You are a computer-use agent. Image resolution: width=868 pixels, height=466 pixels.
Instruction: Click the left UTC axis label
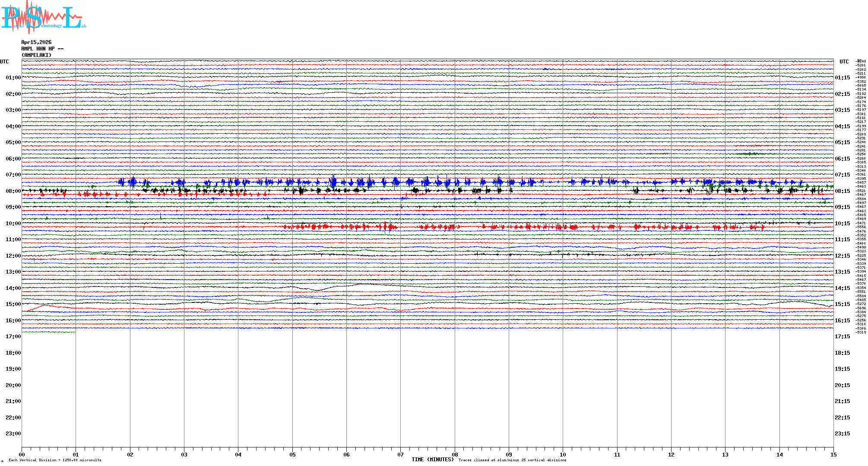click(x=4, y=62)
